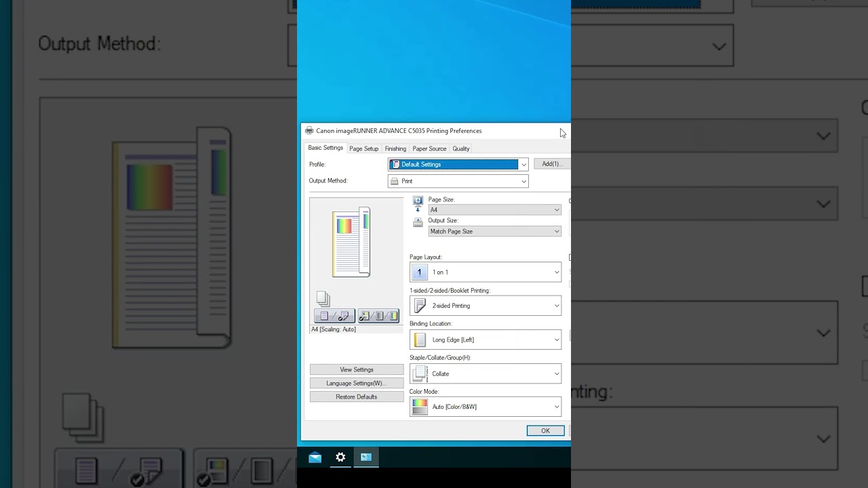Expand the Output Method dropdown arrow
The width and height of the screenshot is (868, 488).
[x=524, y=181]
